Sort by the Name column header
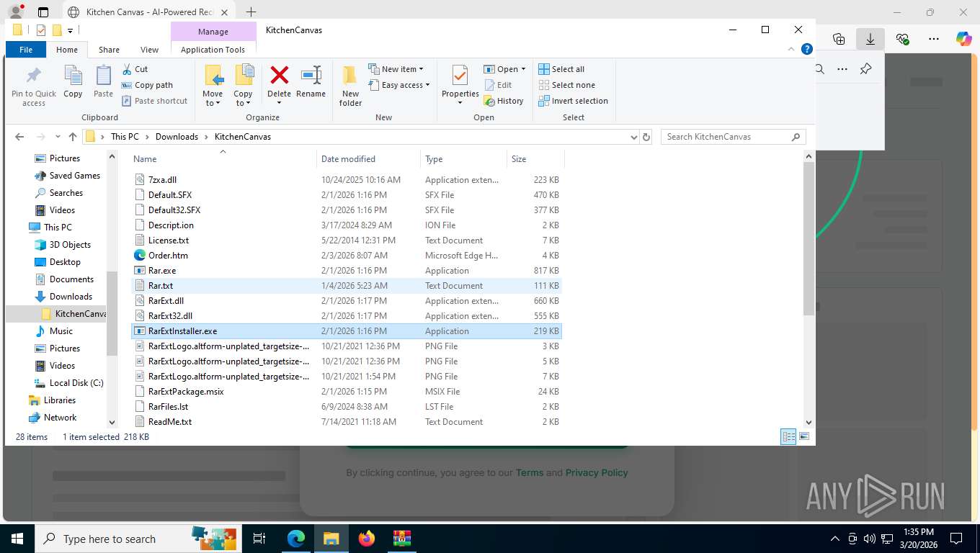This screenshot has height=553, width=980. pyautogui.click(x=224, y=159)
